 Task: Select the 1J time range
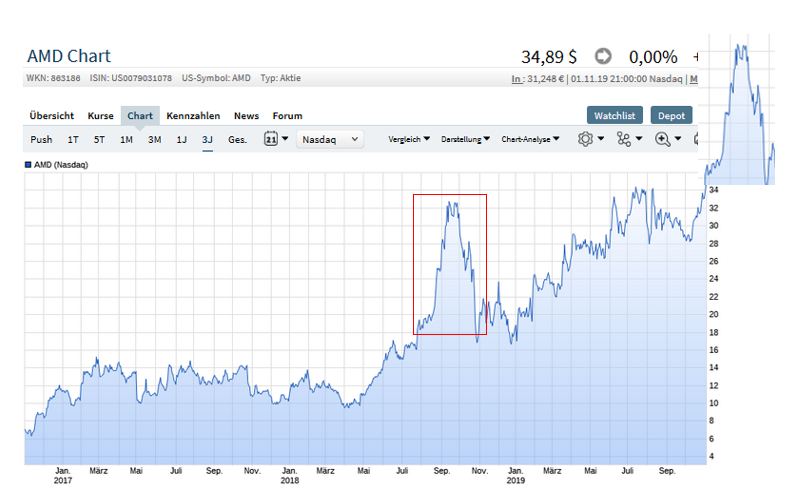pyautogui.click(x=181, y=139)
